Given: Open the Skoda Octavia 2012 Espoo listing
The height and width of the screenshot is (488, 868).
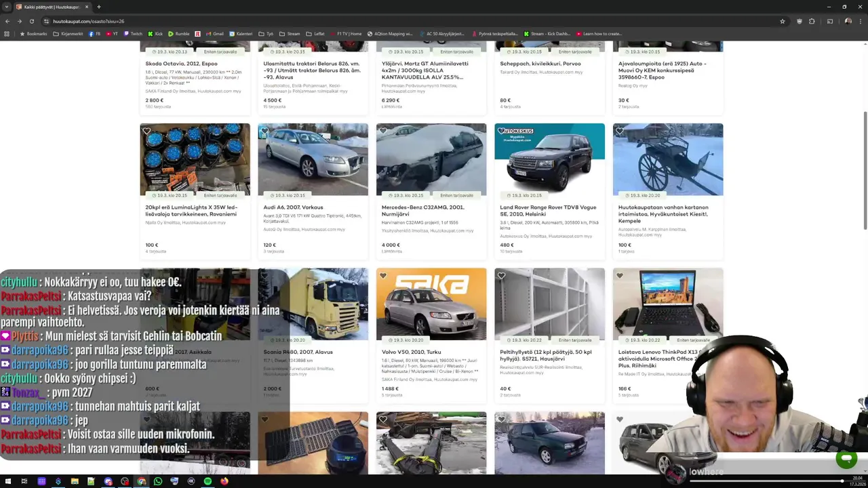Looking at the screenshot, I should point(181,64).
